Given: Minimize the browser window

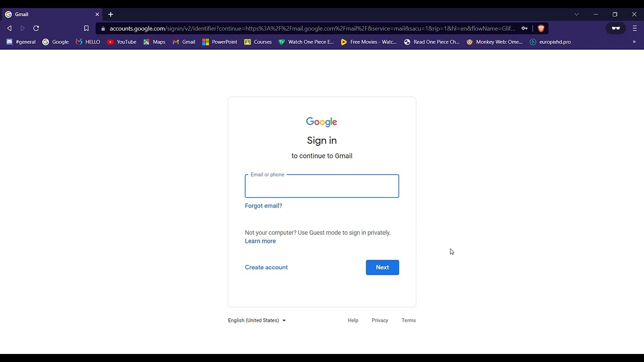Looking at the screenshot, I should pos(596,15).
